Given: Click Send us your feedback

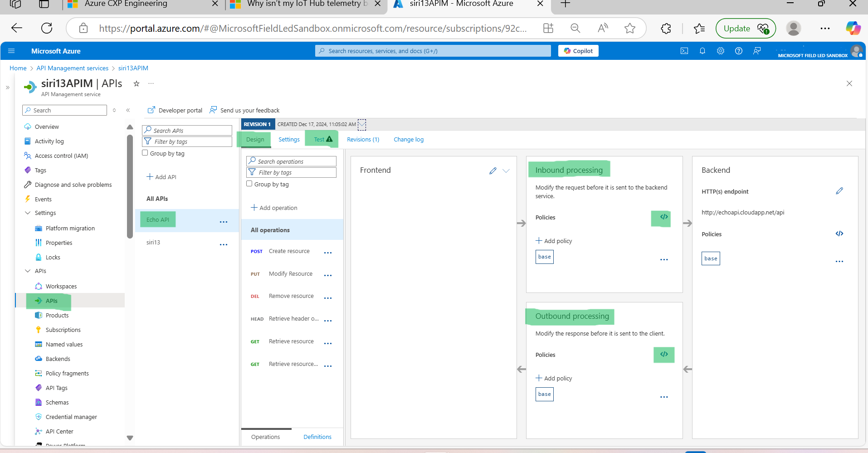Looking at the screenshot, I should 244,110.
